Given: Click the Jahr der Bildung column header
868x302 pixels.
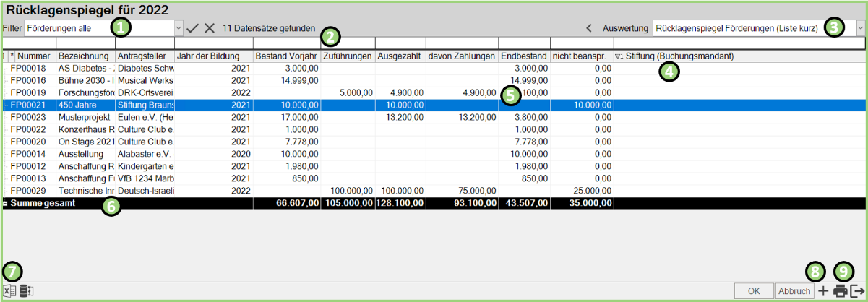Looking at the screenshot, I should [x=213, y=56].
